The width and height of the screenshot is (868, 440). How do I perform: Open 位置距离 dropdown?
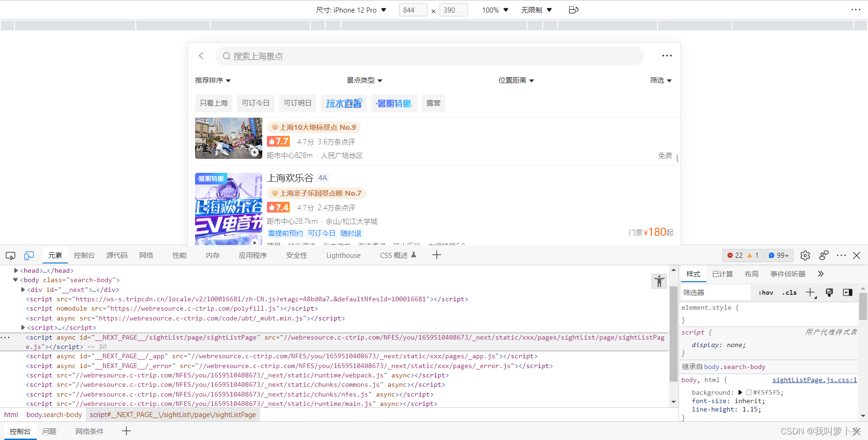click(516, 80)
